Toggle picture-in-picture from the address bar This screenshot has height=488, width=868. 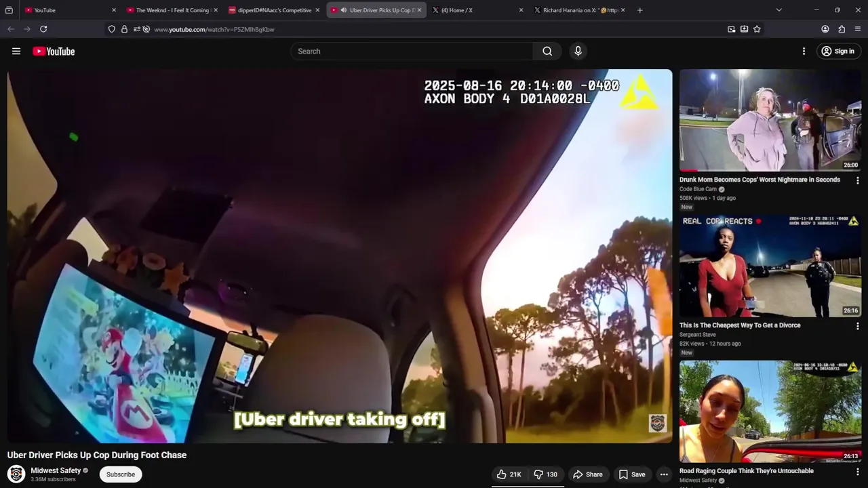(x=731, y=29)
